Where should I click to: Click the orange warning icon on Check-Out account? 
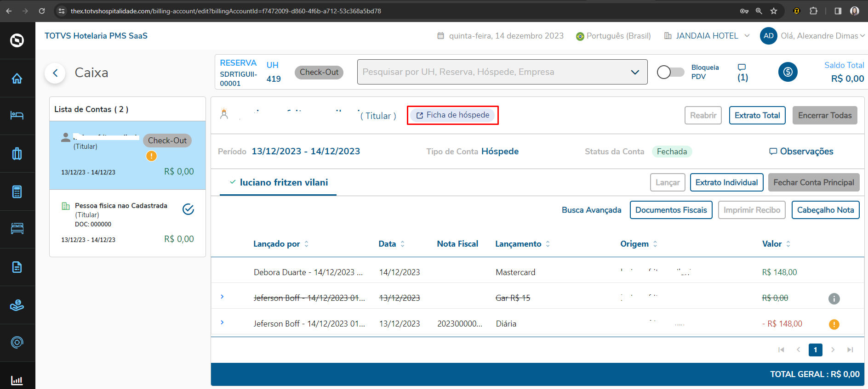tap(151, 156)
